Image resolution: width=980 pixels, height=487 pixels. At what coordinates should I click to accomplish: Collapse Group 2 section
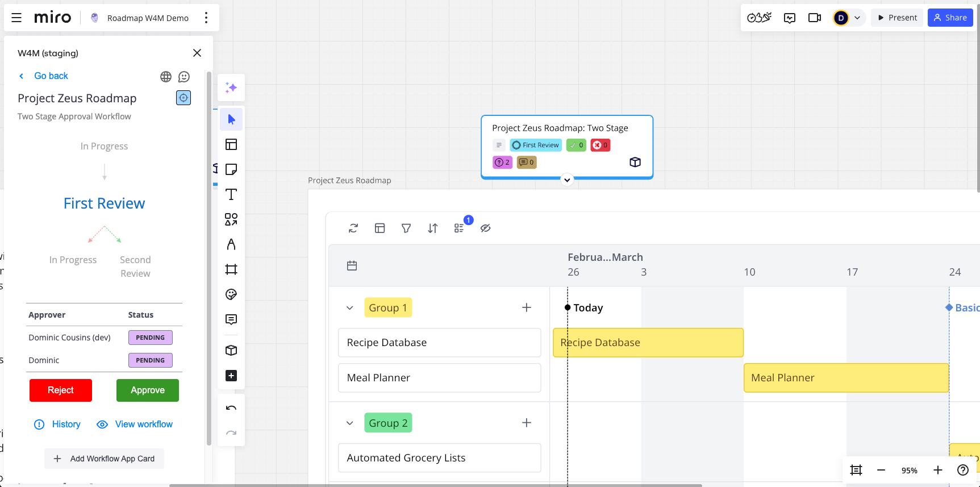click(350, 423)
